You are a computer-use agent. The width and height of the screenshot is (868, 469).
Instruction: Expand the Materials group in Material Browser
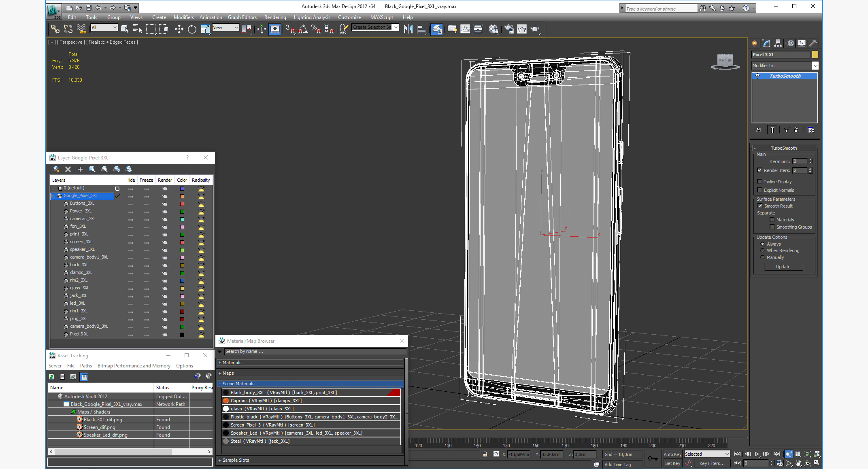pos(310,363)
